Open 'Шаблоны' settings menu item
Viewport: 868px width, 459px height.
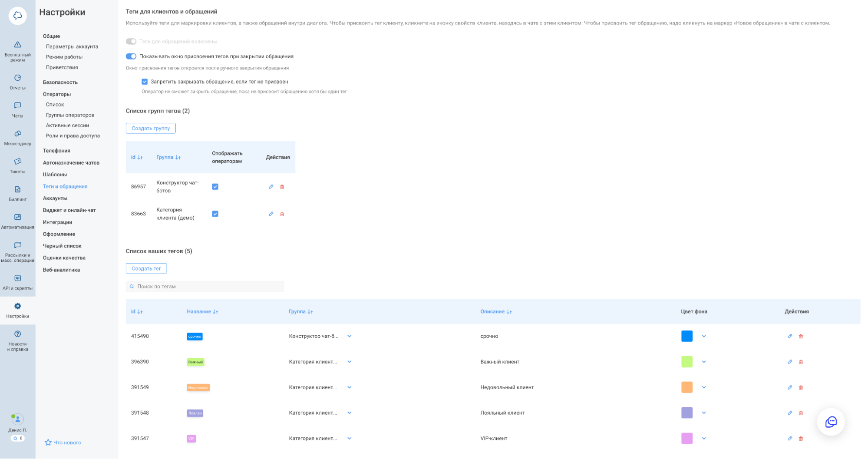click(x=55, y=175)
